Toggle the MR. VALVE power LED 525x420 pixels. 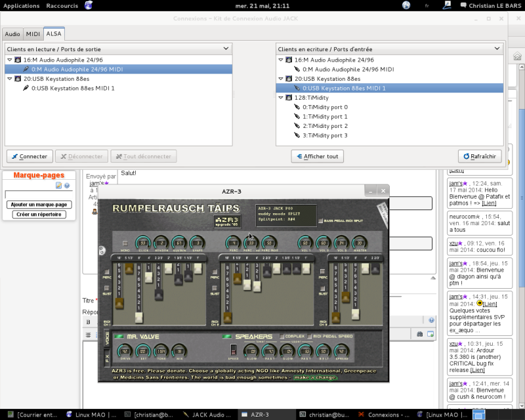[119, 337]
